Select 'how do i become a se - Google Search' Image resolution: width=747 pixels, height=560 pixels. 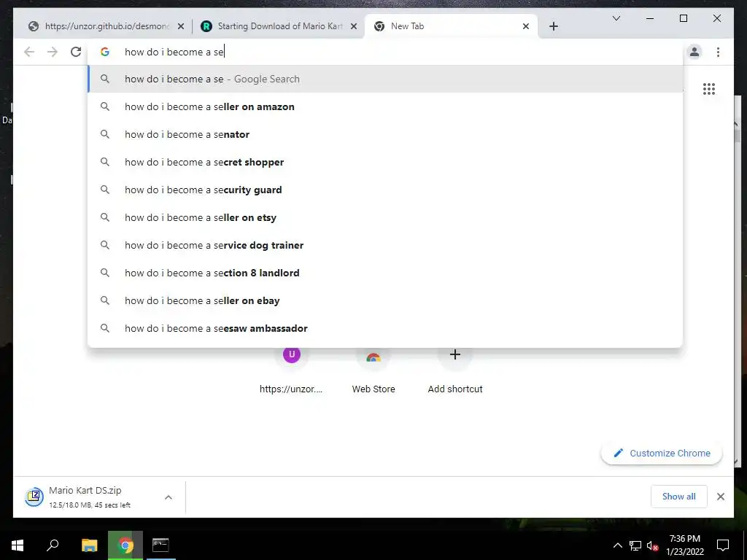tap(385, 79)
